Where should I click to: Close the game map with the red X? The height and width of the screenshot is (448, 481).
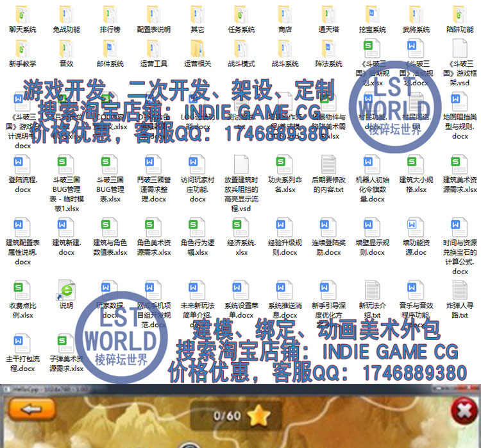click(x=464, y=411)
